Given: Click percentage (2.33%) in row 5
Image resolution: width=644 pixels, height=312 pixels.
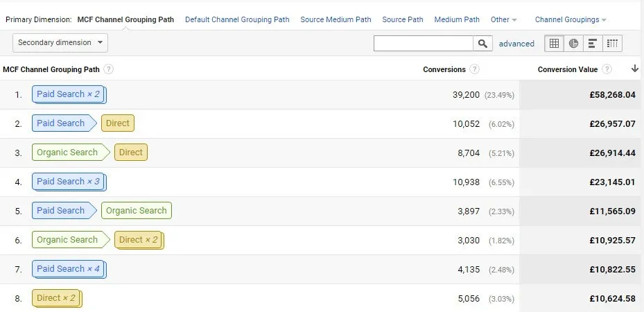Looking at the screenshot, I should 501,212.
